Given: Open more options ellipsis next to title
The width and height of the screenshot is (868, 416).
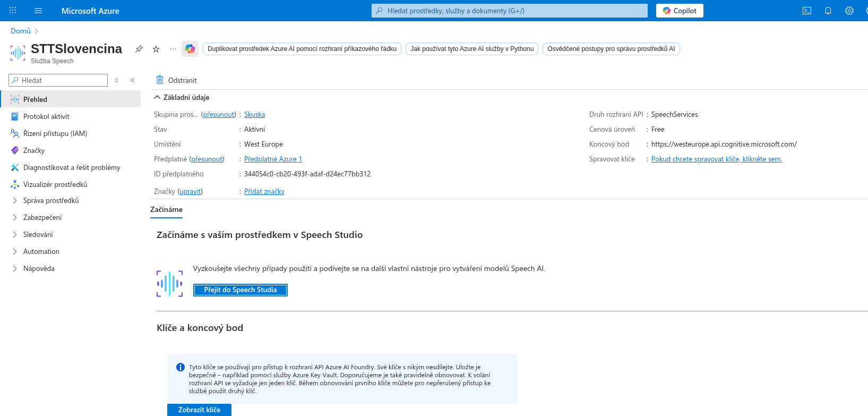Looking at the screenshot, I should click(x=173, y=49).
